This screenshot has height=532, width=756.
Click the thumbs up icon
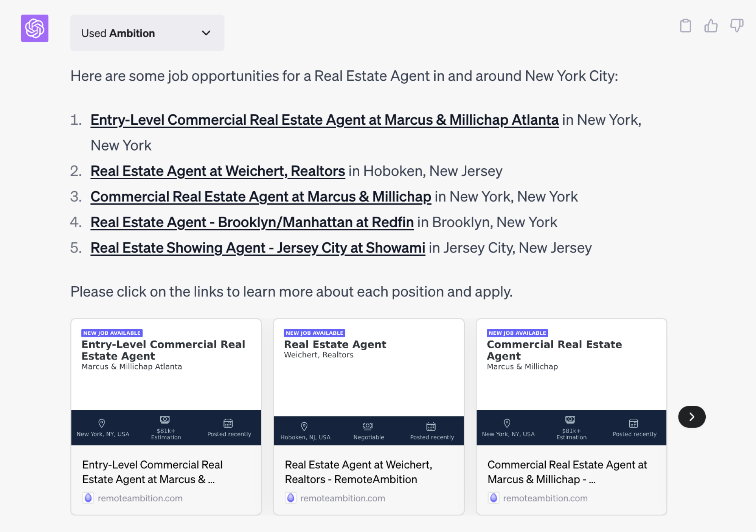tap(711, 26)
